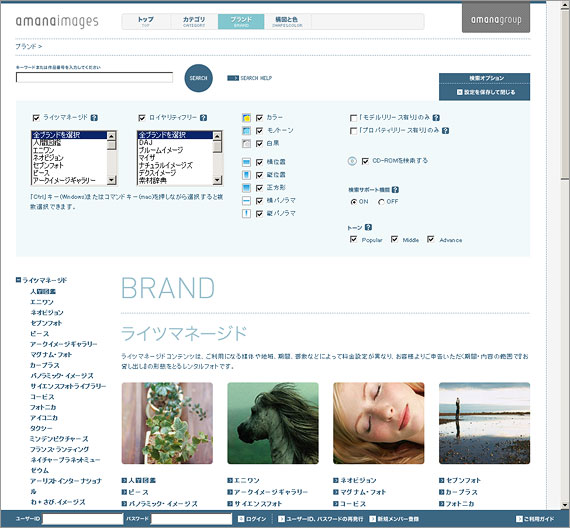Click the square shape icon
Viewport: 570px width, 528px height.
(x=246, y=188)
